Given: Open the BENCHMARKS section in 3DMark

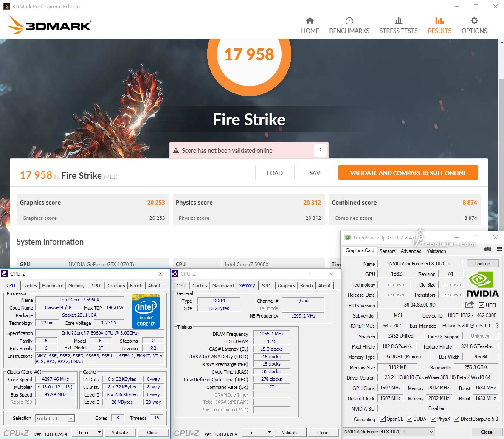Looking at the screenshot, I should click(349, 25).
